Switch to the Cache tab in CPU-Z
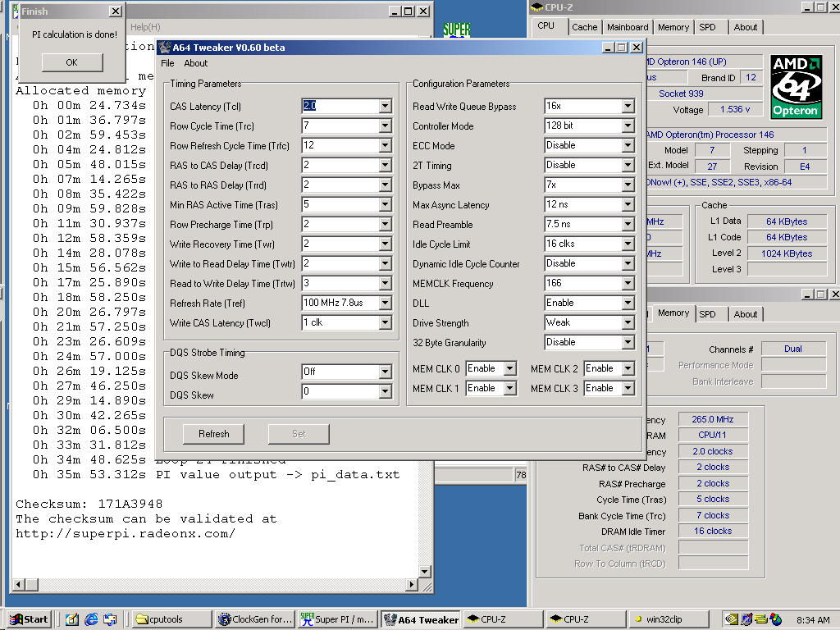Screen dimensions: 840x630 (x=584, y=27)
